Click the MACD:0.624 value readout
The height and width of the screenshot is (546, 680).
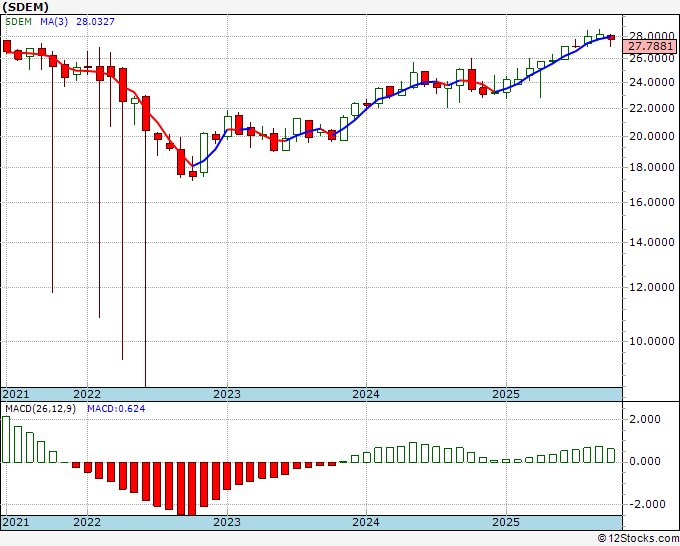[x=116, y=409]
